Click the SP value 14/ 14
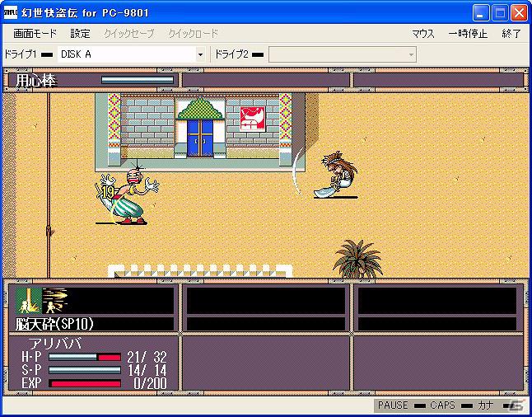 [147, 371]
